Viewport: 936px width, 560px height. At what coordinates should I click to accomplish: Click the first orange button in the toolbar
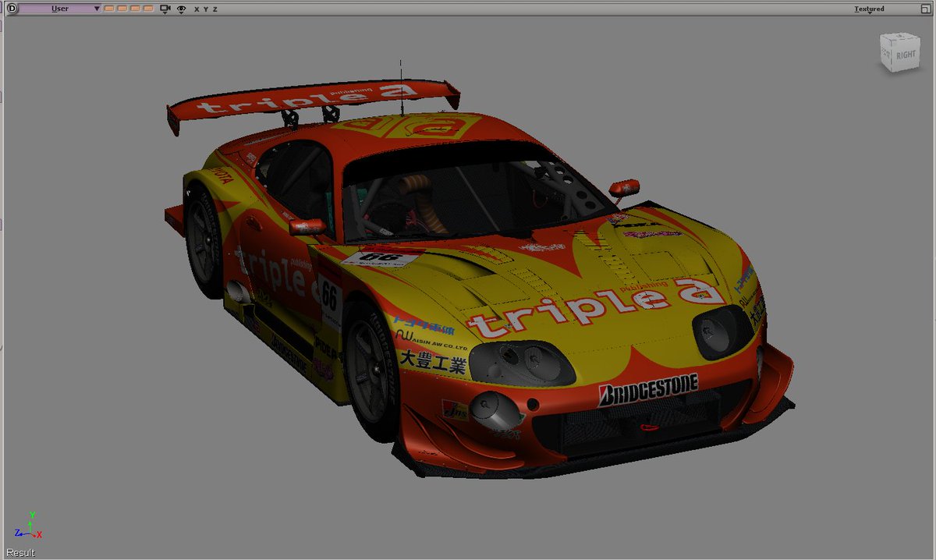(108, 8)
